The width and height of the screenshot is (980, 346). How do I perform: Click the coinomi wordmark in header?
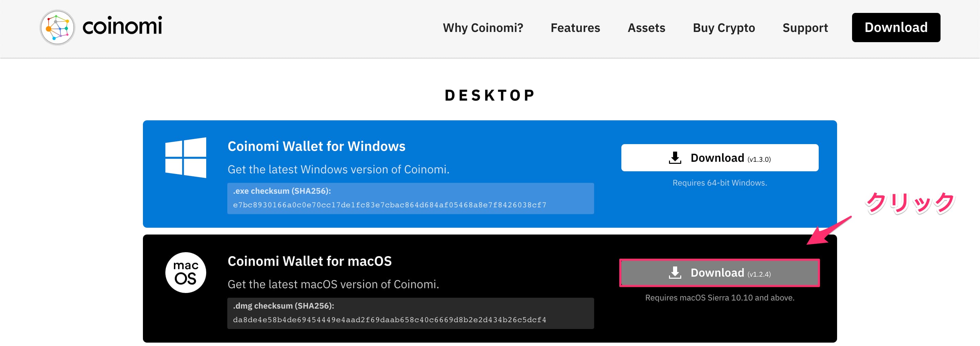[x=122, y=27]
